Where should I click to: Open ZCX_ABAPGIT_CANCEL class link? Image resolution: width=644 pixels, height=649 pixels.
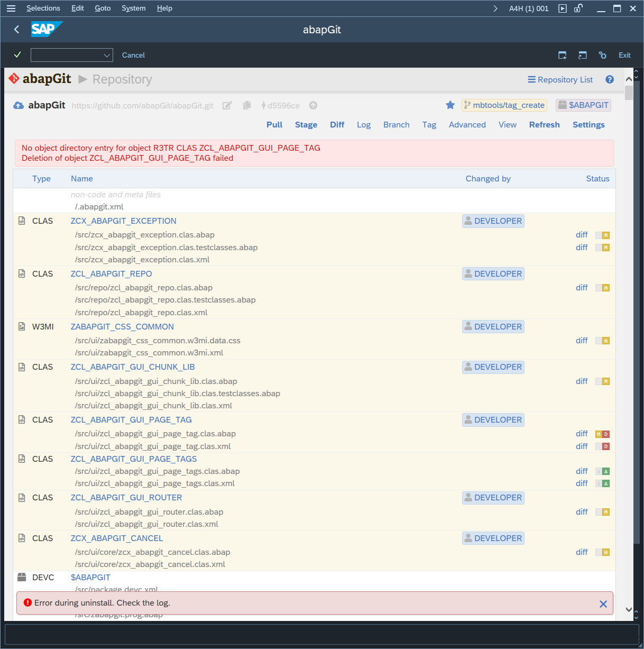coord(117,538)
